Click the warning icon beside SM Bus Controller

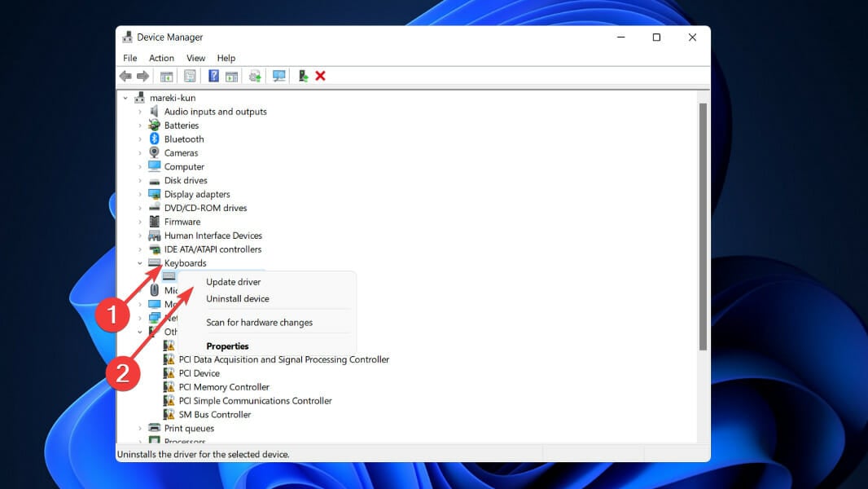click(169, 414)
